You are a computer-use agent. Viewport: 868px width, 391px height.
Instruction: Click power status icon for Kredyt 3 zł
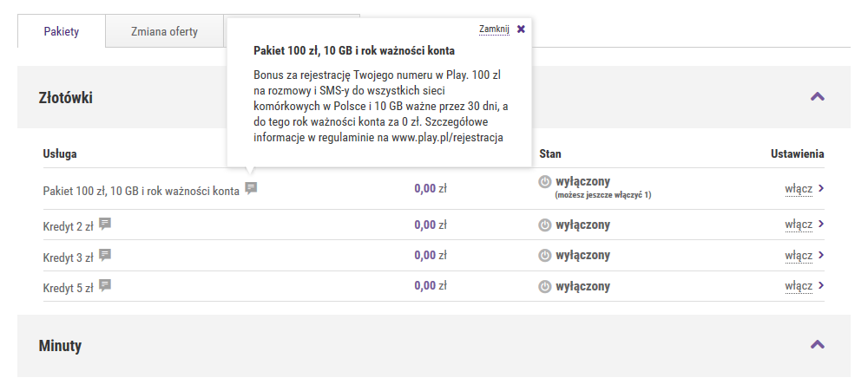point(545,255)
